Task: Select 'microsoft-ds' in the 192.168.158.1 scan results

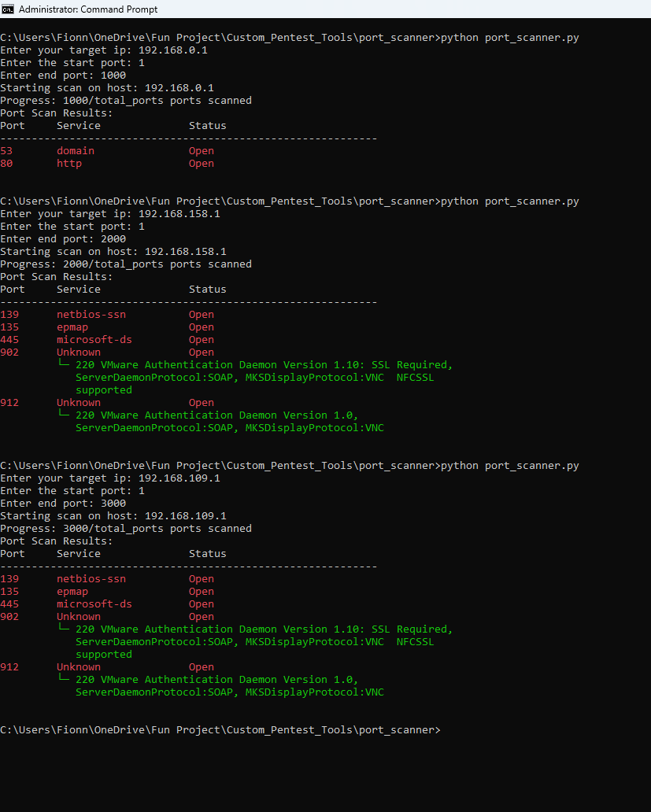Action: pyautogui.click(x=94, y=340)
